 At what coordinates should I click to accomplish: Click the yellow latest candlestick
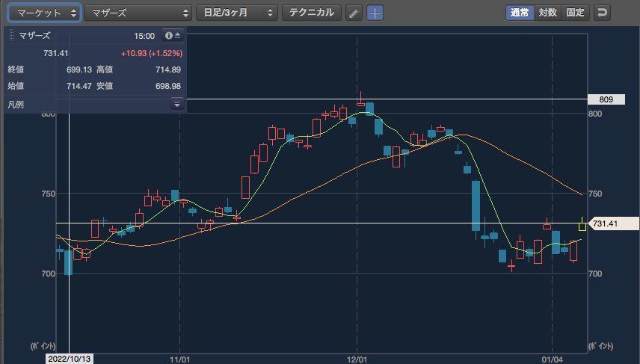pyautogui.click(x=582, y=226)
